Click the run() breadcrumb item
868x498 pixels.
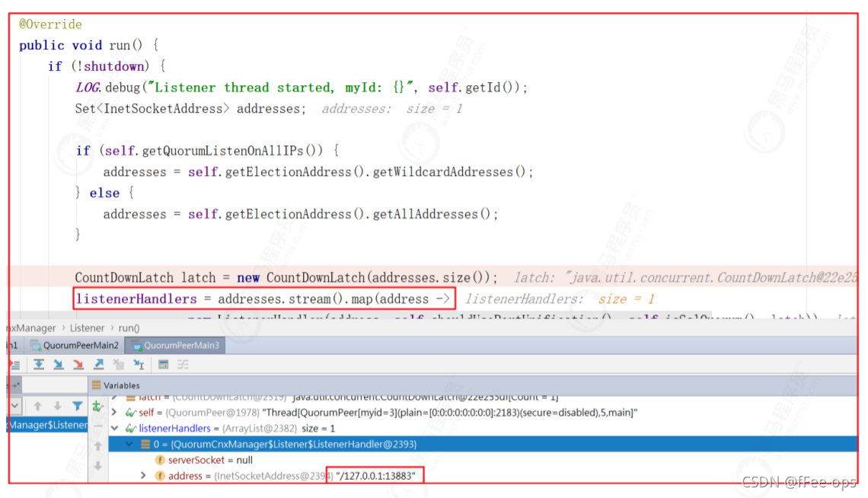129,328
